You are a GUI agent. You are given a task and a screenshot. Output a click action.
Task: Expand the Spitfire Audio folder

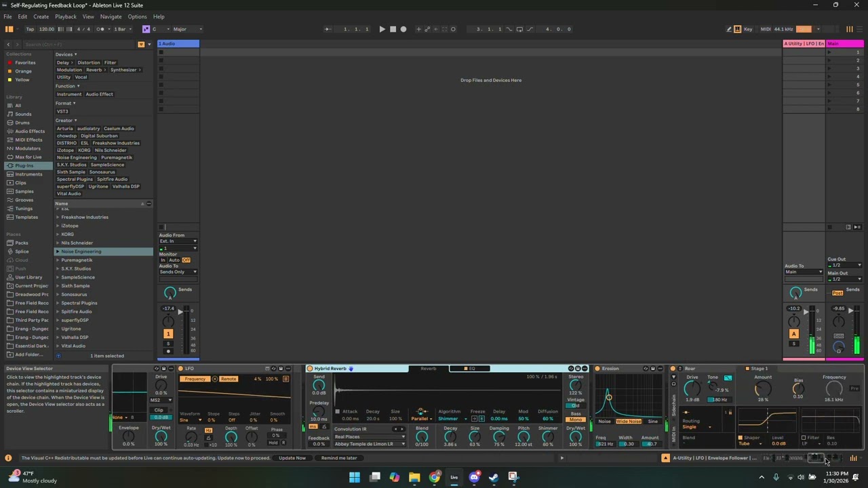pyautogui.click(x=58, y=311)
